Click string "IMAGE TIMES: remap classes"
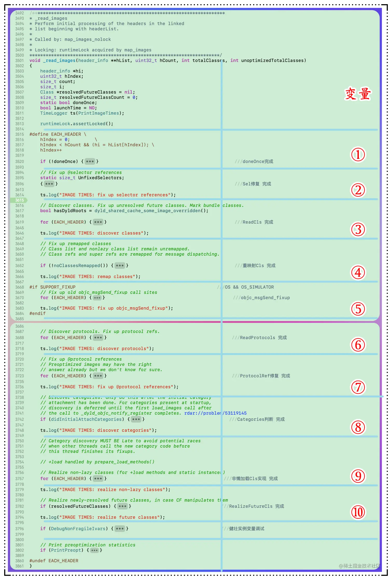The height and width of the screenshot is (580, 392). [x=97, y=277]
